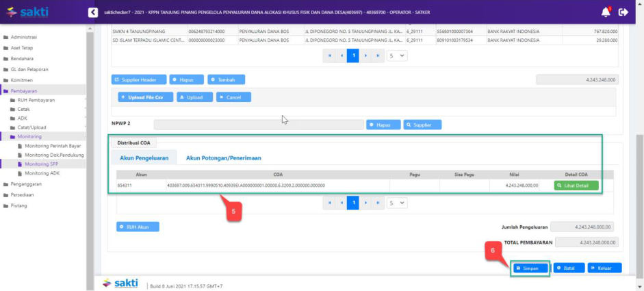Viewport: 644px width, 291px height.
Task: Select the Akun Pengeluaran tab
Action: 144,157
